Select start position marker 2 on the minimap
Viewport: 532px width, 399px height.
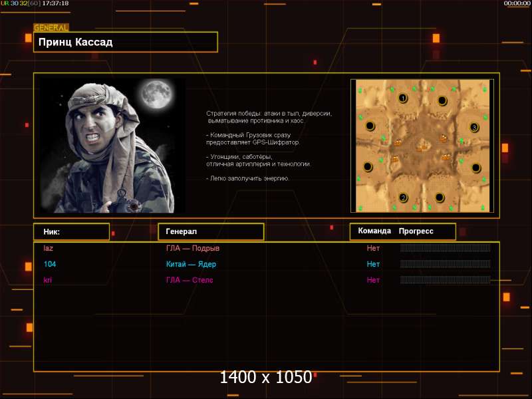(x=403, y=197)
